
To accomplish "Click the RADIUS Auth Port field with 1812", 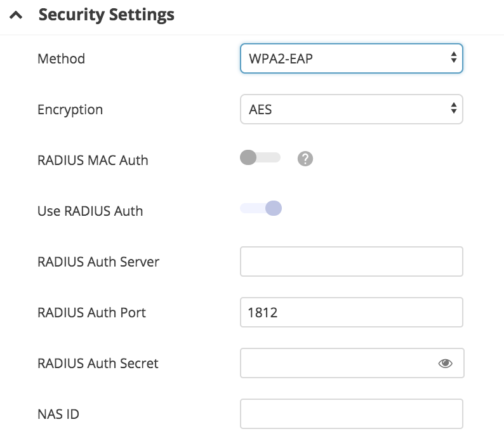I will 351,312.
